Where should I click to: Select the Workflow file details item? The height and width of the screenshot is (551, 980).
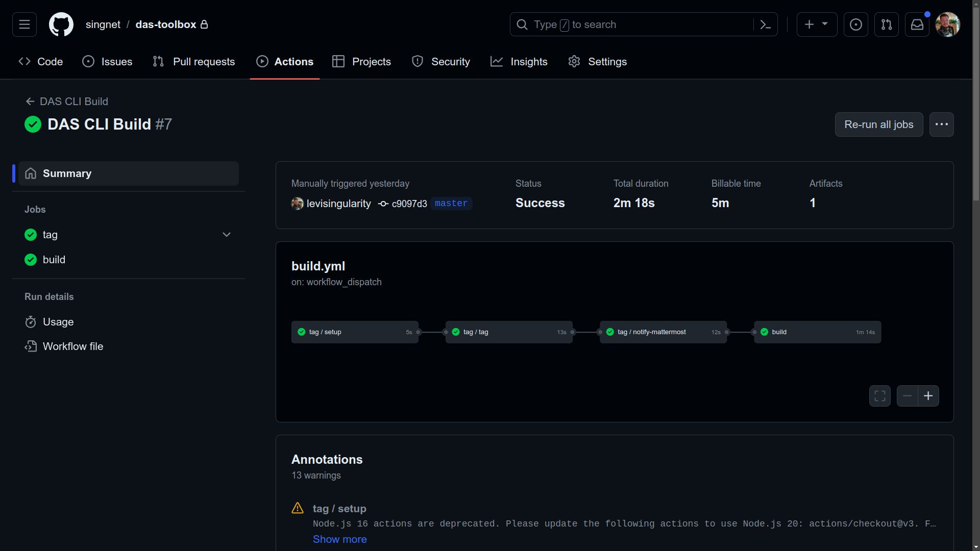(72, 347)
